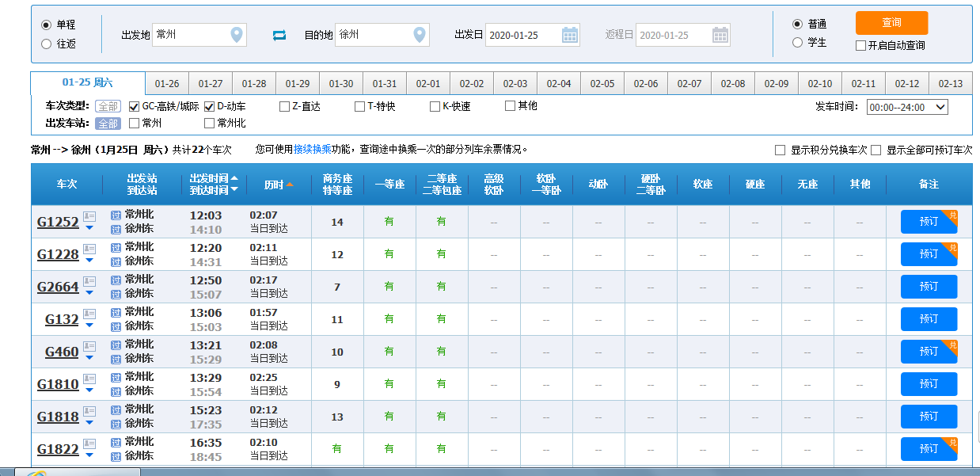Open the 发车时间 time range dropdown
This screenshot has width=980, height=476.
(x=907, y=107)
